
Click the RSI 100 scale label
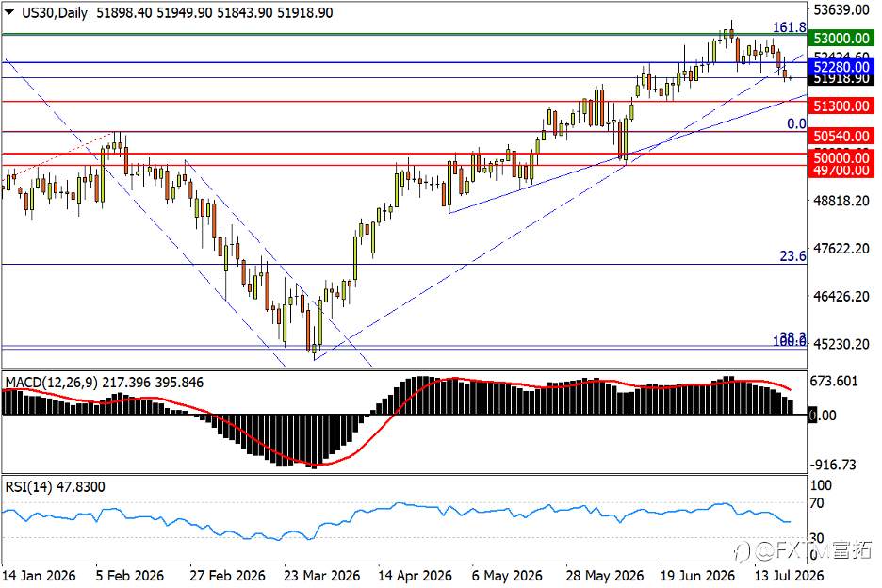click(820, 485)
